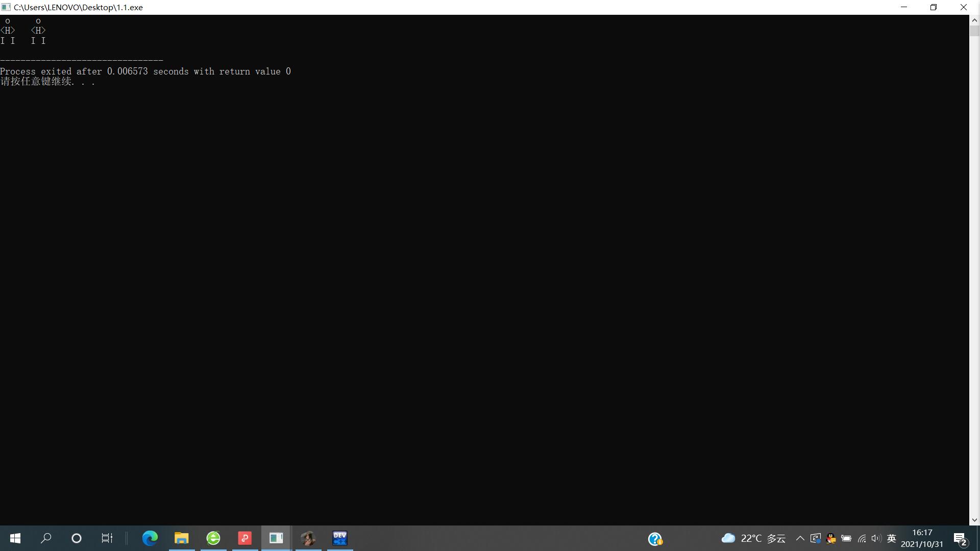Screen dimensions: 980x551
Task: Toggle input language indicator 英
Action: [892, 539]
